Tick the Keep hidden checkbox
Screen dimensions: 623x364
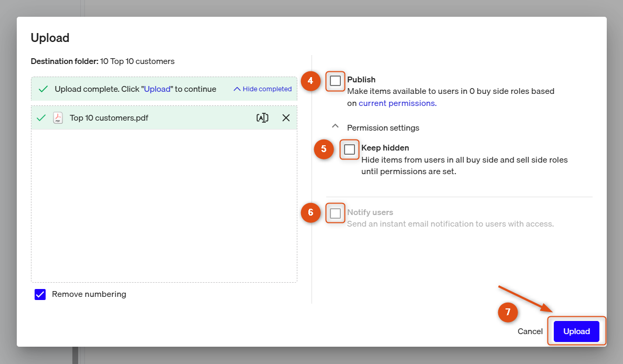350,149
